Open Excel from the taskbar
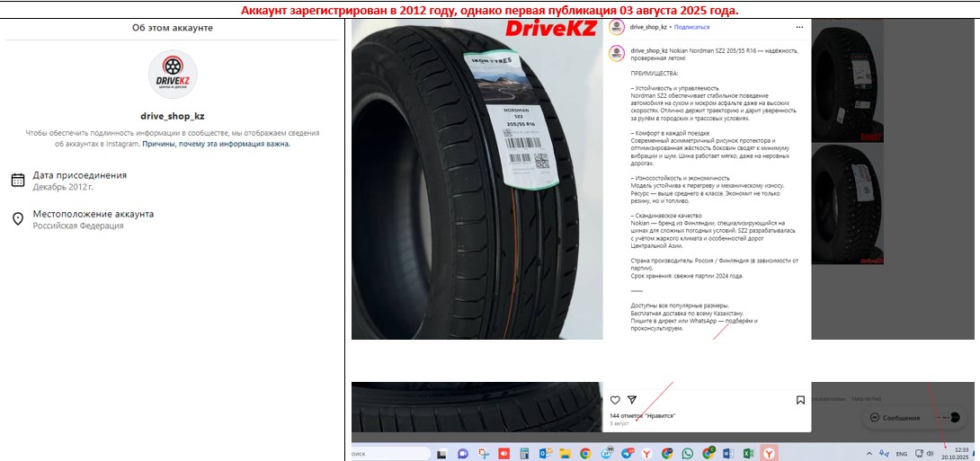Viewport: 980px width, 461px height. [748, 454]
